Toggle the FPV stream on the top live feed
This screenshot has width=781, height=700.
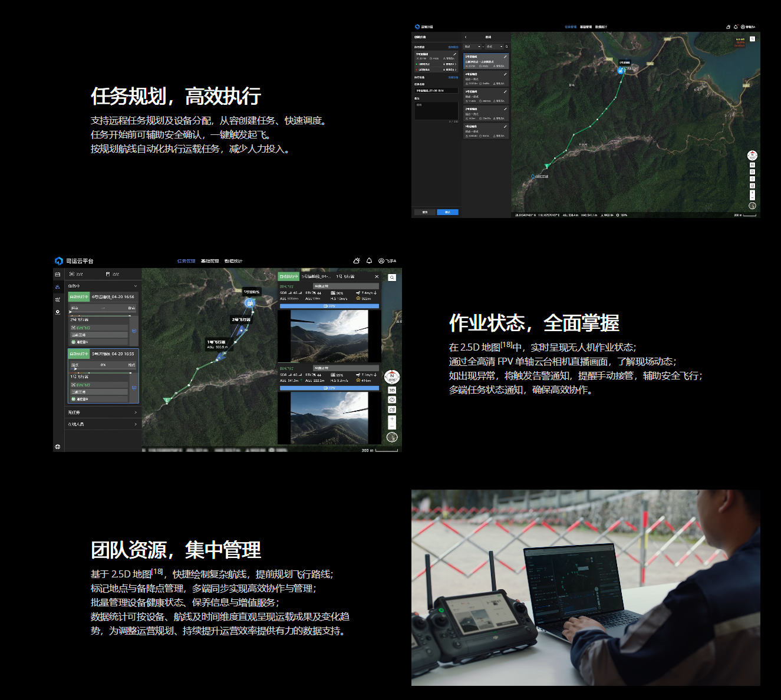click(x=329, y=306)
